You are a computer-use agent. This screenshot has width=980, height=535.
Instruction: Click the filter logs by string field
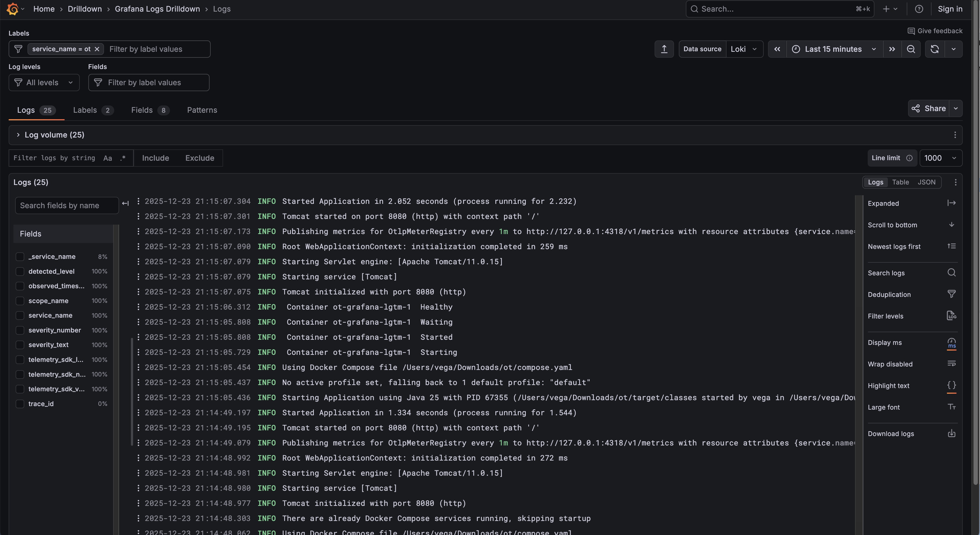click(53, 158)
